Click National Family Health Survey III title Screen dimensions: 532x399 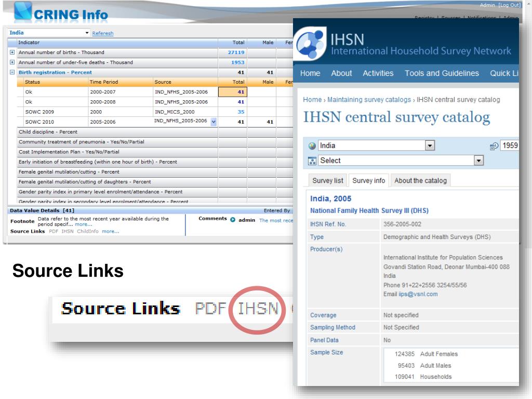coord(369,211)
